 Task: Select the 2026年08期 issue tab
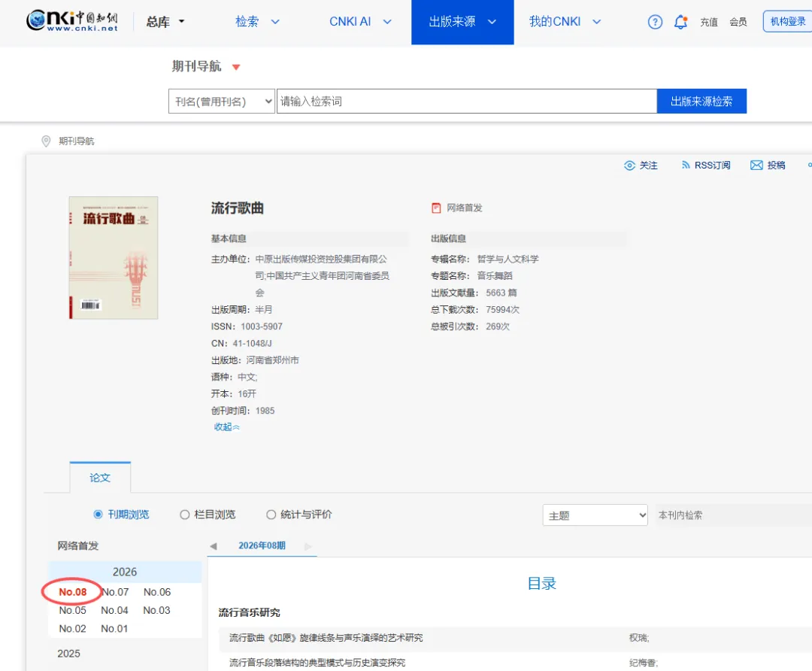[x=262, y=545]
